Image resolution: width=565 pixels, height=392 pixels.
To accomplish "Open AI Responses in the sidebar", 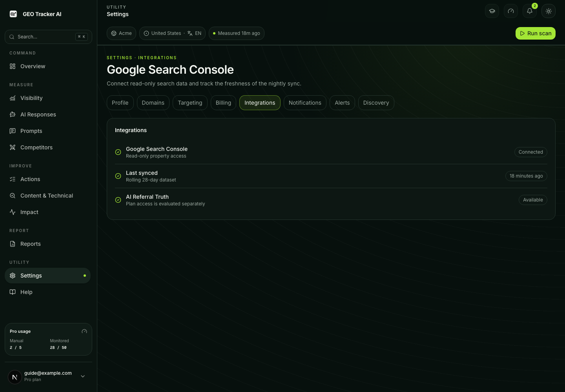I will pos(47,114).
